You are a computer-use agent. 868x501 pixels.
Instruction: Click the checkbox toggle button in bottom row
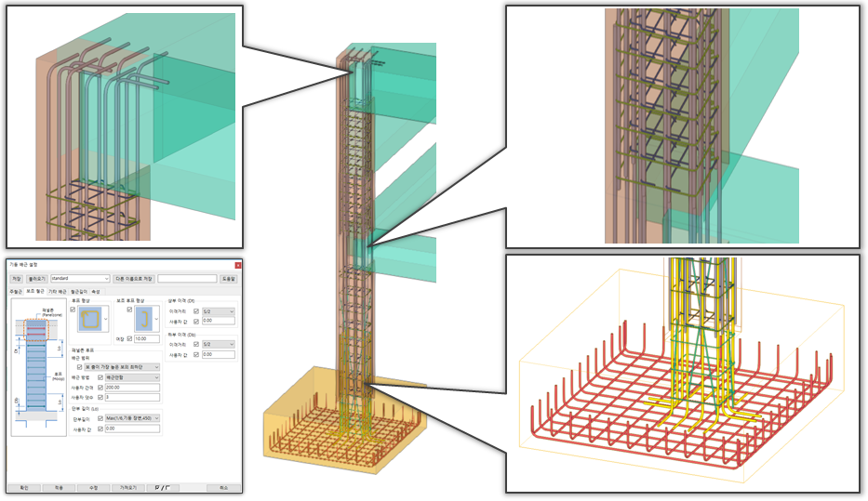pyautogui.click(x=163, y=488)
